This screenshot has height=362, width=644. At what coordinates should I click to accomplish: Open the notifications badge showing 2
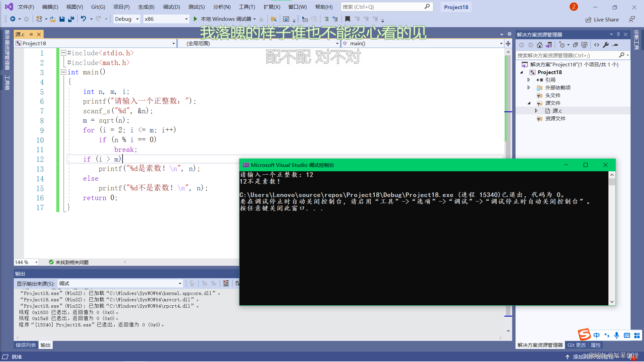[x=574, y=7]
